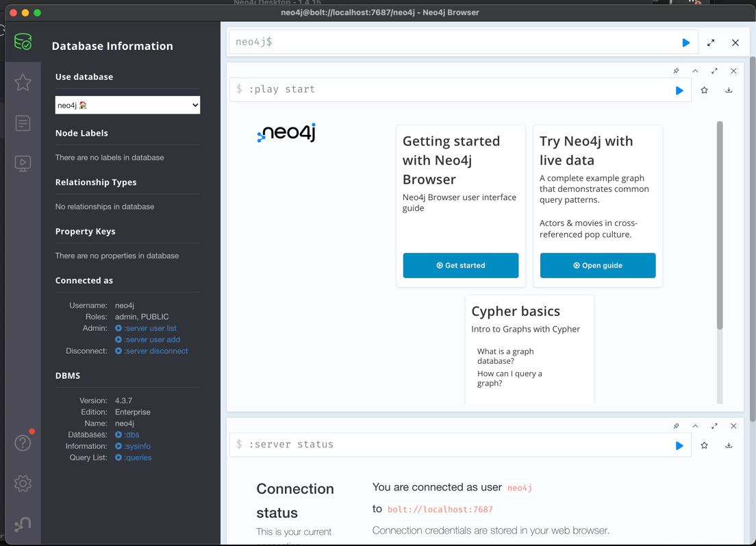
Task: Fullscreen the :server status frame
Action: tap(714, 426)
